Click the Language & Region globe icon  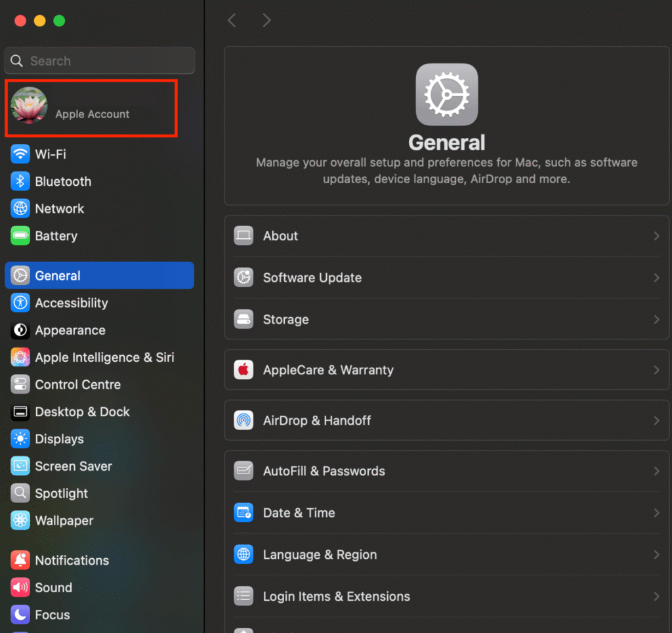pos(243,554)
